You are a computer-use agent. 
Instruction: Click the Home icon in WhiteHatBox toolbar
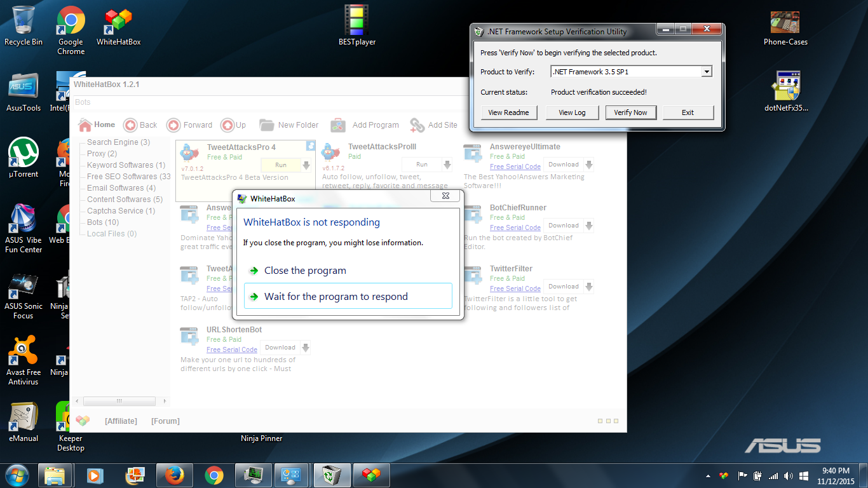point(85,125)
